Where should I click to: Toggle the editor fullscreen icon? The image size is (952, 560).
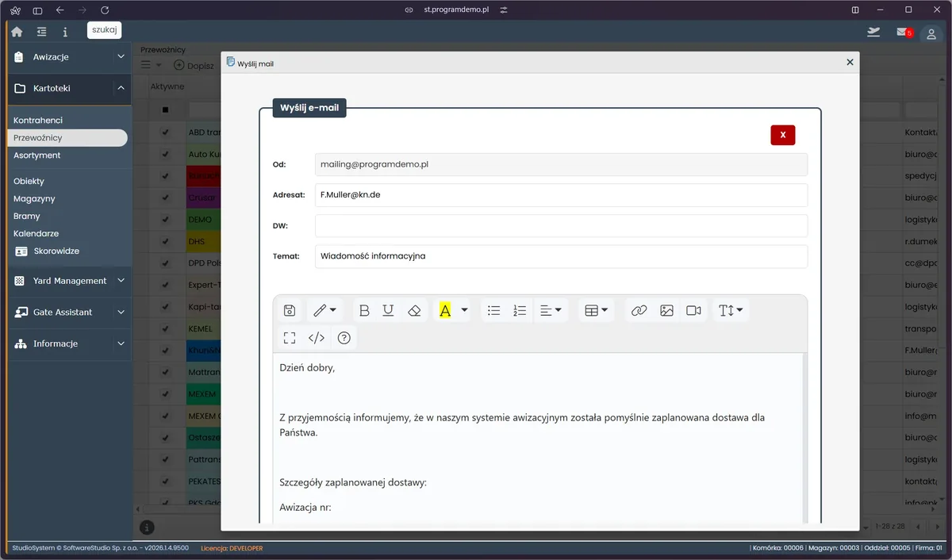tap(290, 338)
